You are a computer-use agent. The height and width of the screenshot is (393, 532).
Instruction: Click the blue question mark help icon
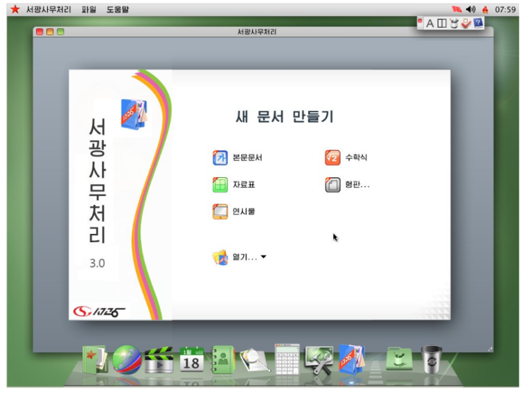tap(478, 23)
